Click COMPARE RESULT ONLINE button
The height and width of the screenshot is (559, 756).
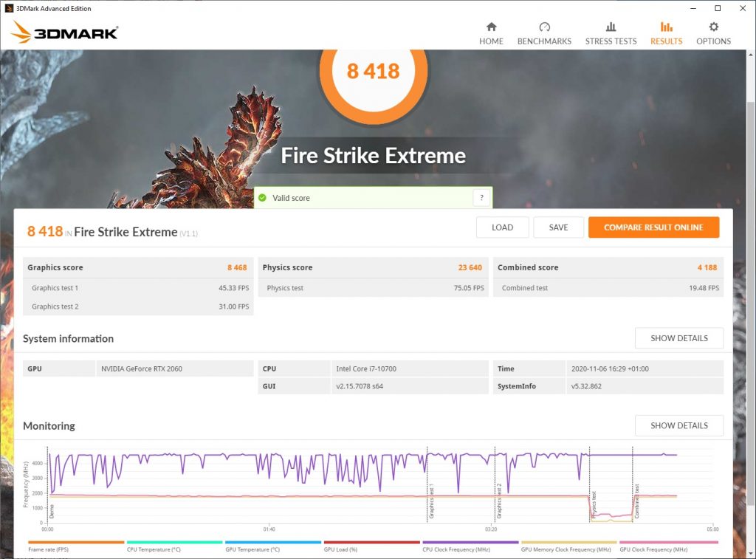click(x=654, y=227)
